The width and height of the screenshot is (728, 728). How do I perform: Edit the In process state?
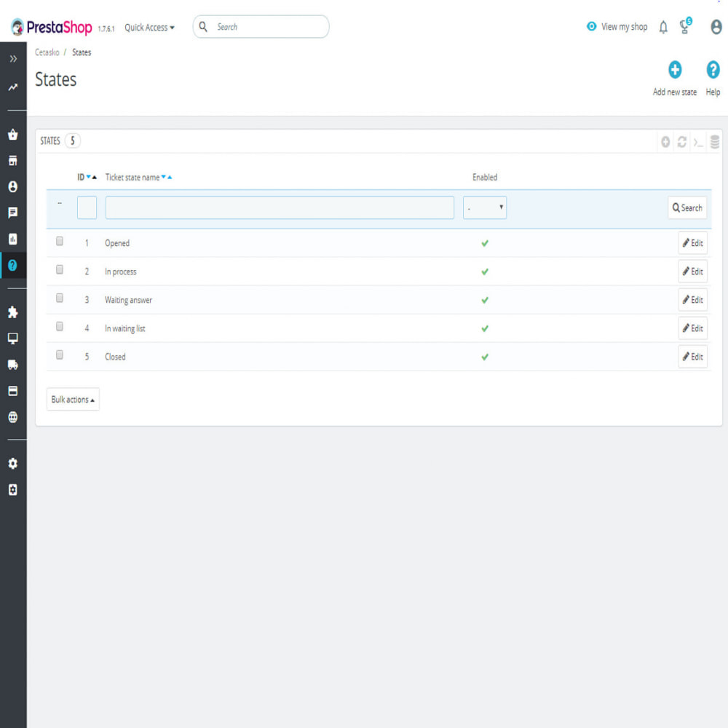coord(692,272)
